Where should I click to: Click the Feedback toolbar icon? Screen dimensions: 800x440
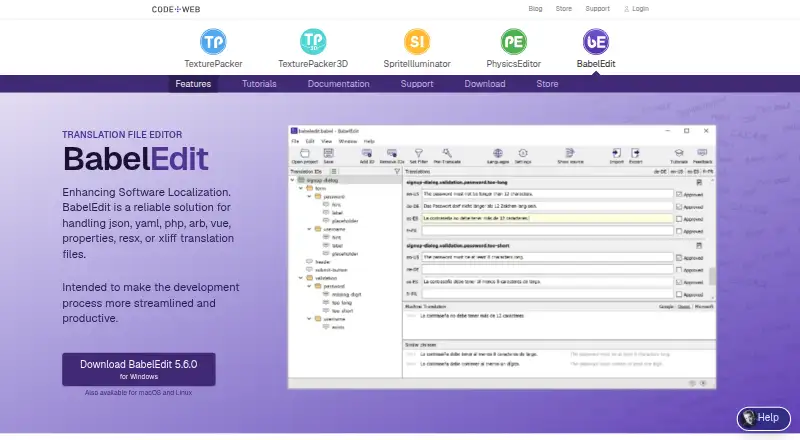(x=702, y=153)
